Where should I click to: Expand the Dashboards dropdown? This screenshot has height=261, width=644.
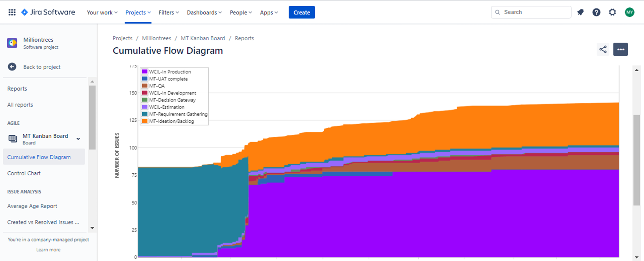pyautogui.click(x=204, y=12)
